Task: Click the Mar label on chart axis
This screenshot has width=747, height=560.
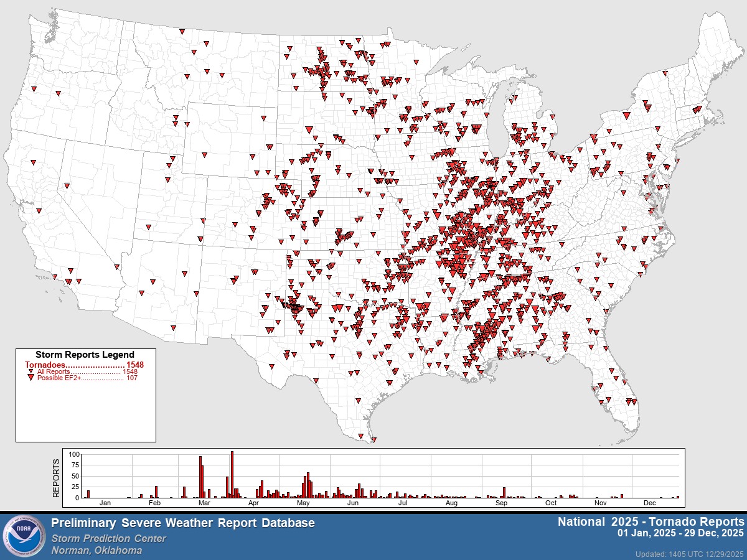Action: click(204, 503)
